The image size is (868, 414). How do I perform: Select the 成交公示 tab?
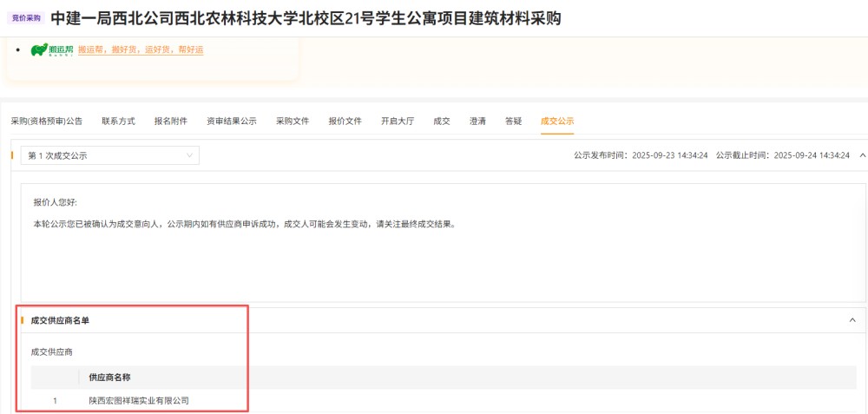(x=557, y=122)
